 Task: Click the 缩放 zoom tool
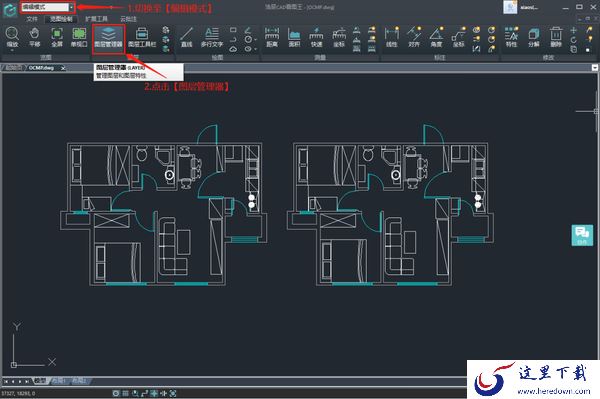pyautogui.click(x=12, y=37)
